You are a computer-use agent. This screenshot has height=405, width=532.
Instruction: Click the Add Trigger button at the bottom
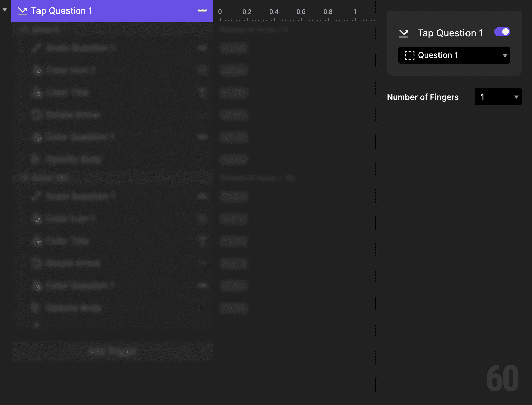coord(112,351)
